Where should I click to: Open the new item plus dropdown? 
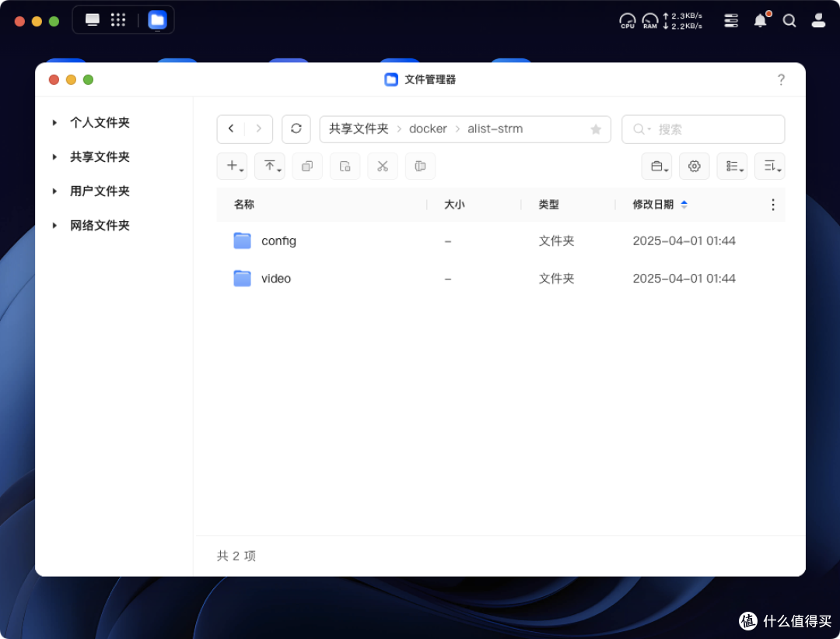tap(232, 167)
